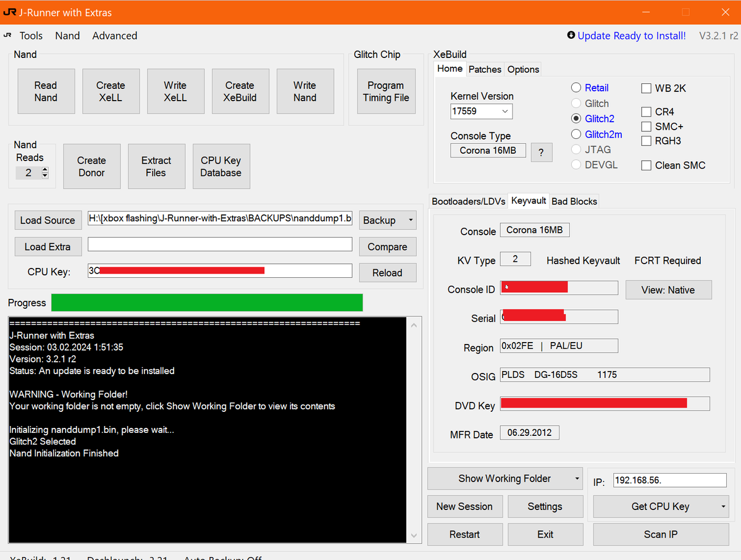The width and height of the screenshot is (741, 560).
Task: Click the Create XeBuild button
Action: [x=240, y=91]
